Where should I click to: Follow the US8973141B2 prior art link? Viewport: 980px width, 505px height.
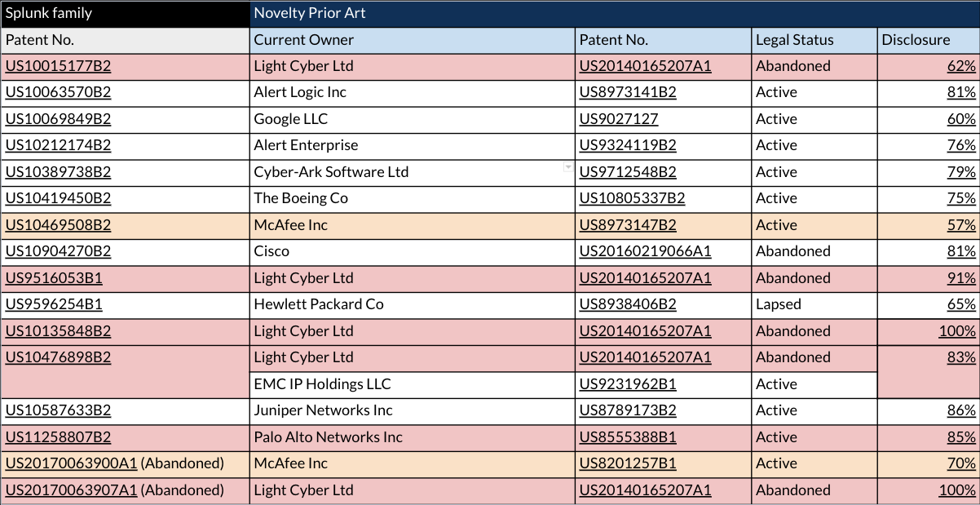click(x=628, y=92)
